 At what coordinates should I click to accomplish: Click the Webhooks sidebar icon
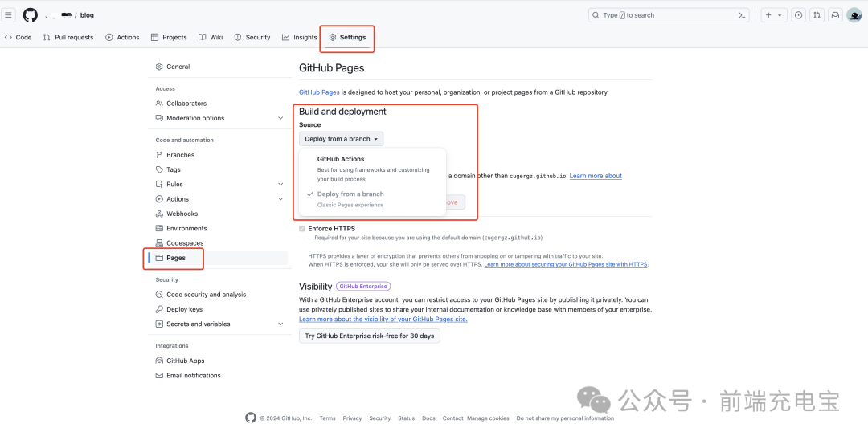pos(159,214)
